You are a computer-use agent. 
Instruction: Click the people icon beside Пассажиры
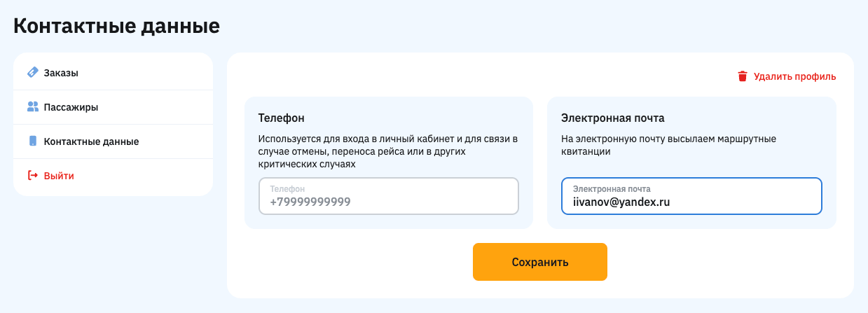(32, 107)
